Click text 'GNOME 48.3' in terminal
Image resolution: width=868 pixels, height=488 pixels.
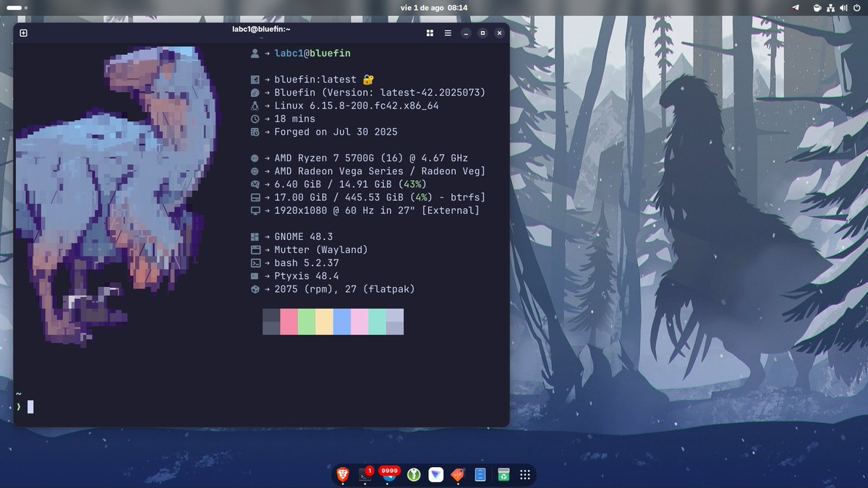tap(303, 236)
